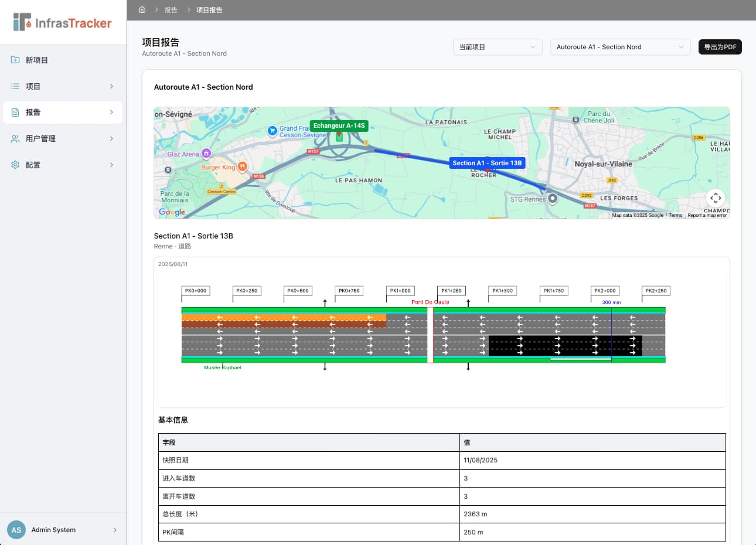Open the Autoroute A1 - Section Nord project dropdown
This screenshot has width=756, height=545.
click(x=620, y=47)
